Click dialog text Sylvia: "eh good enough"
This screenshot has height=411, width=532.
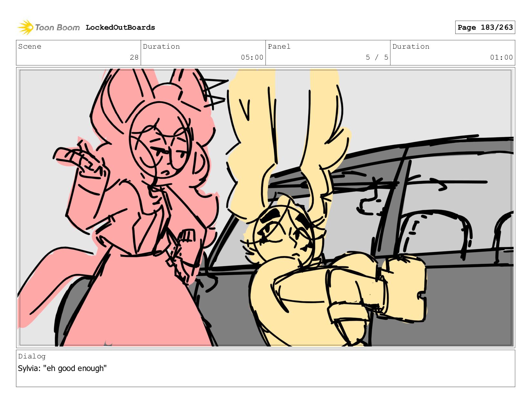tap(62, 368)
